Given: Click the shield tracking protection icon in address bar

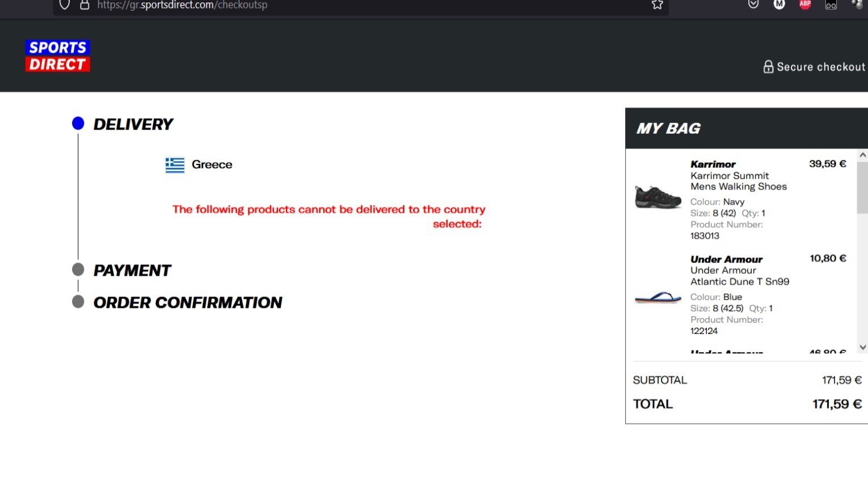Looking at the screenshot, I should click(x=65, y=5).
